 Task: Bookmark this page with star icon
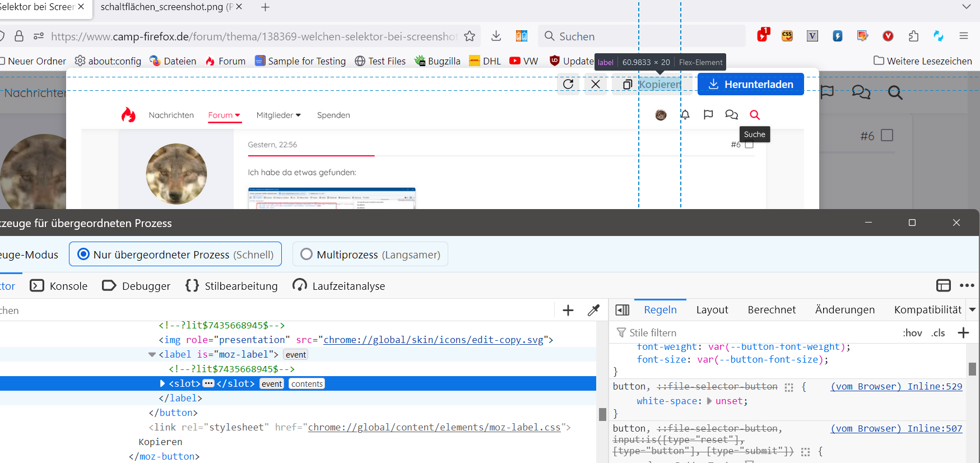pos(470,36)
